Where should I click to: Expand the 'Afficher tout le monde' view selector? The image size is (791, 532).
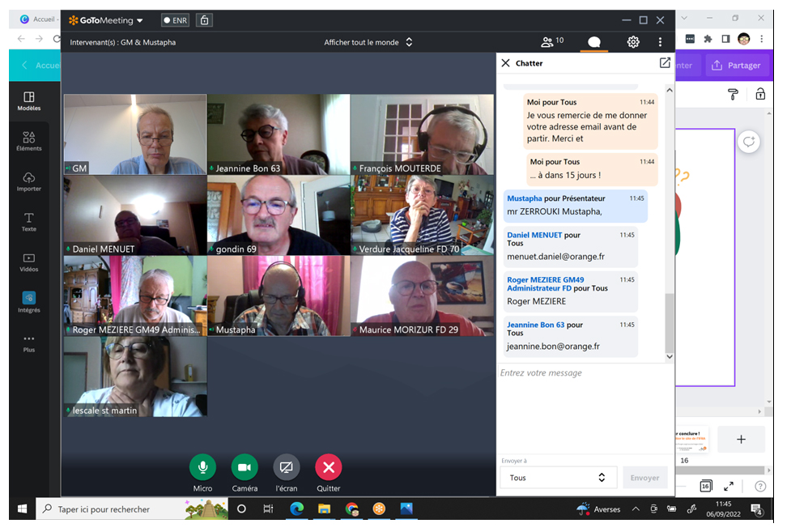coord(368,42)
